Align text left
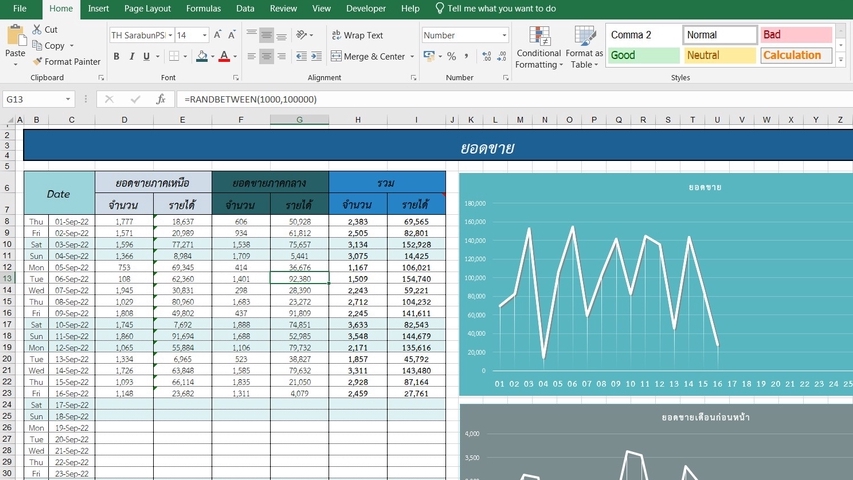Viewport: 853px width, 480px height. [251, 56]
